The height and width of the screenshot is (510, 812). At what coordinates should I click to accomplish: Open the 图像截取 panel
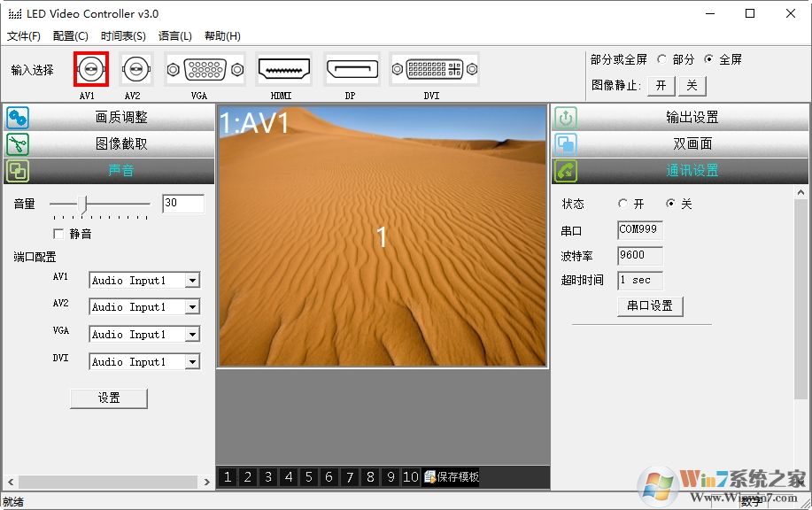[x=123, y=143]
